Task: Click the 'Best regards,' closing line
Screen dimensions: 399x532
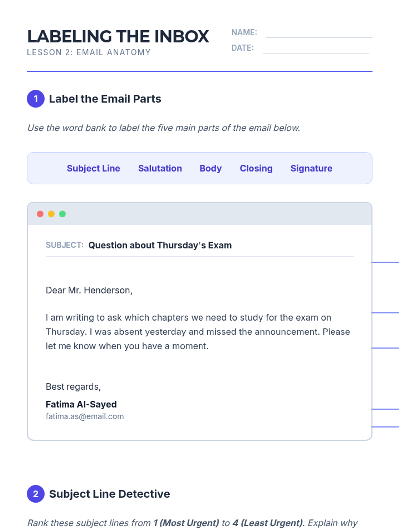Action: [73, 387]
